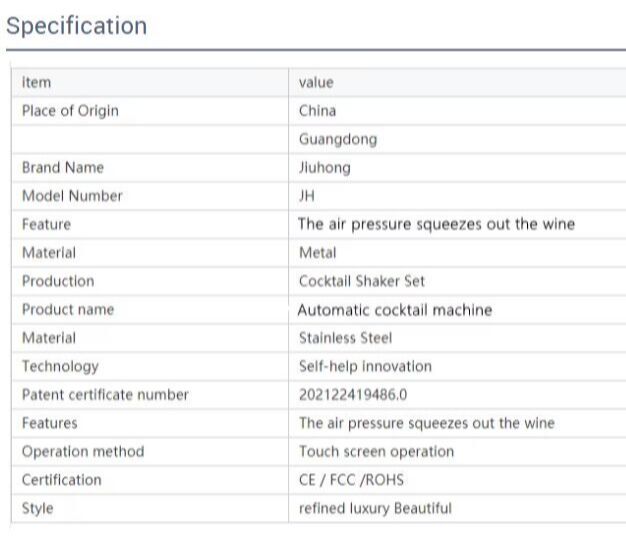
Task: Select the Jiuhong brand value
Action: click(x=324, y=167)
